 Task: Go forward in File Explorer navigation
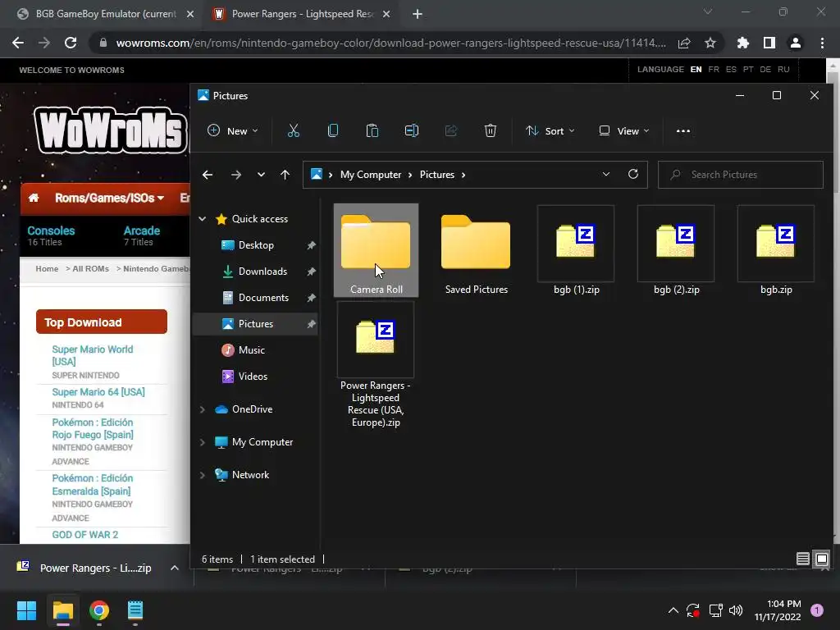pyautogui.click(x=235, y=175)
